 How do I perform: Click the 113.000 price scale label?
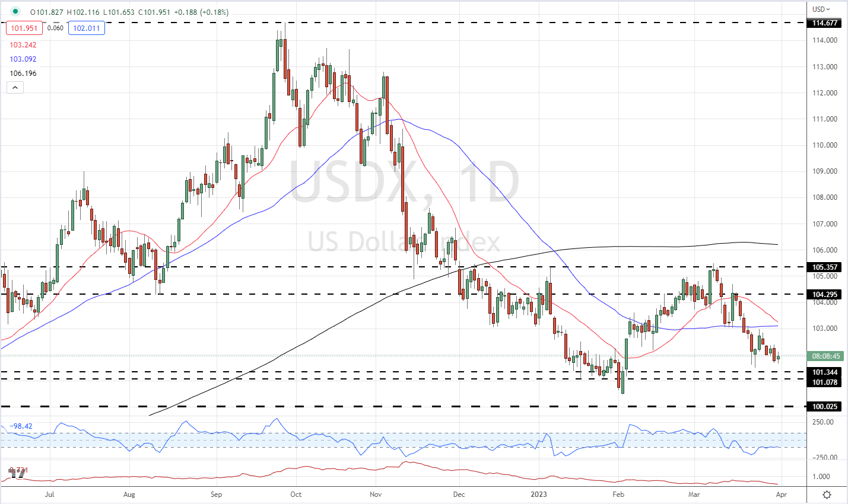[x=825, y=67]
